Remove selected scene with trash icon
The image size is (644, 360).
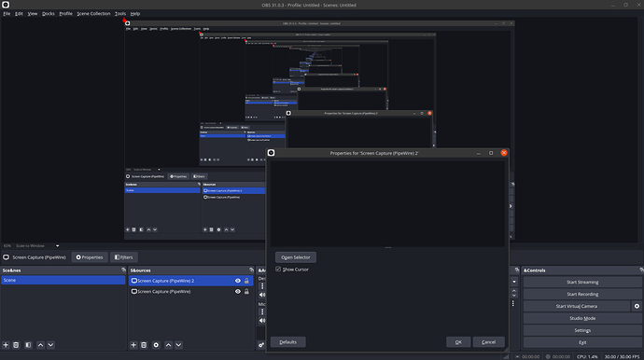point(16,345)
